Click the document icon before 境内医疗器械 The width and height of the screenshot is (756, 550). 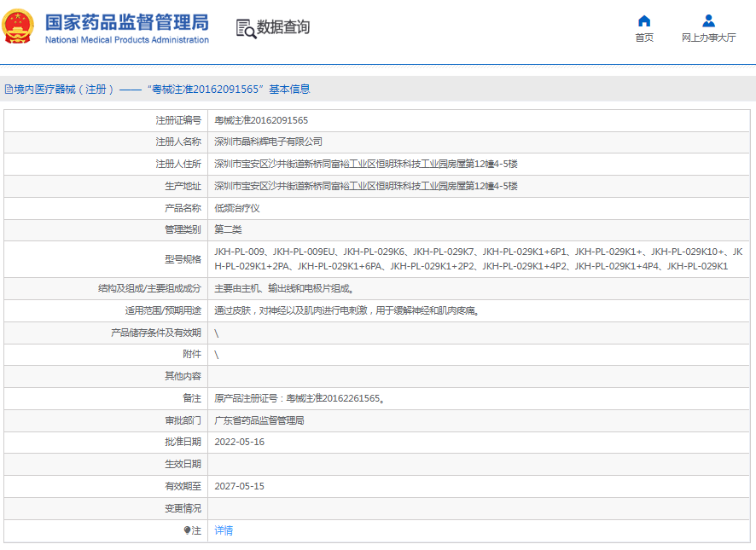pyautogui.click(x=9, y=90)
